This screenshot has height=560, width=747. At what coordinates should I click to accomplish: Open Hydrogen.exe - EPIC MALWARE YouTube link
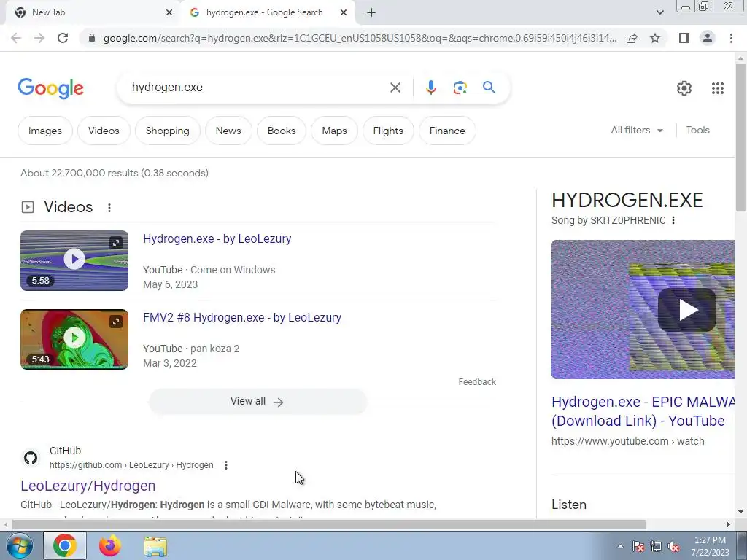click(x=643, y=411)
